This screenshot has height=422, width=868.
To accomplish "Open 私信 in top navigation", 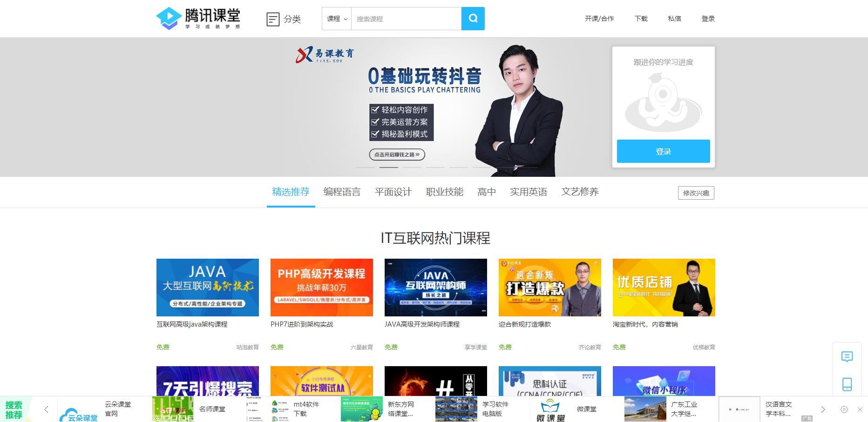I will pyautogui.click(x=674, y=19).
